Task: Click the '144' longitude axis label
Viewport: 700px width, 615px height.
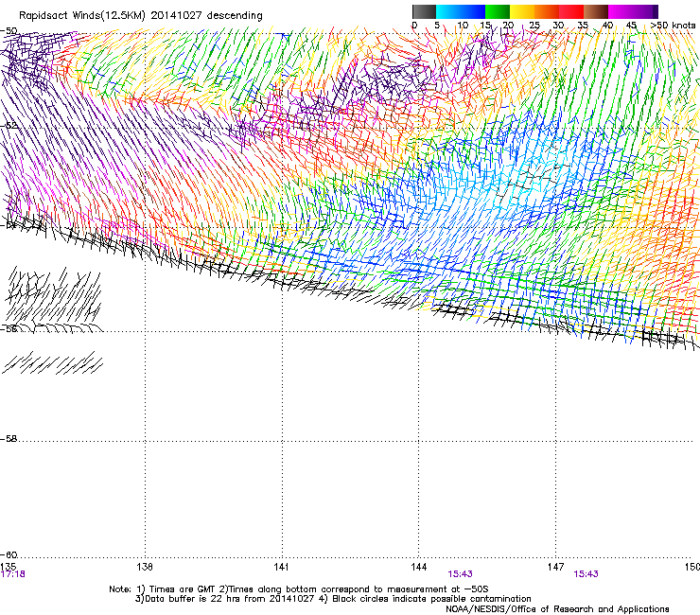Action: click(418, 567)
